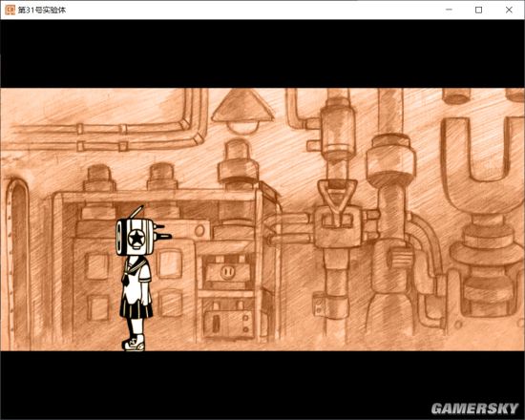This screenshot has width=525, height=420.
Task: Click the big cylindrical pipe joint
Action: [390, 160]
